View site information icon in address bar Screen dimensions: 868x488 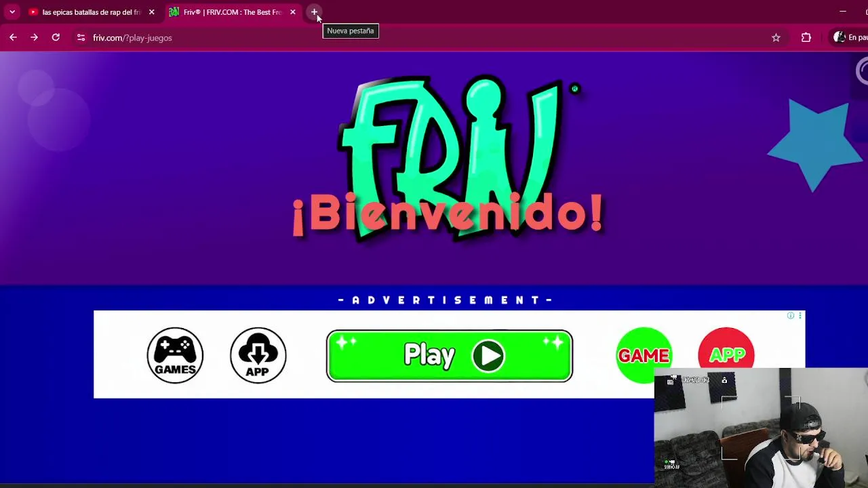point(81,38)
